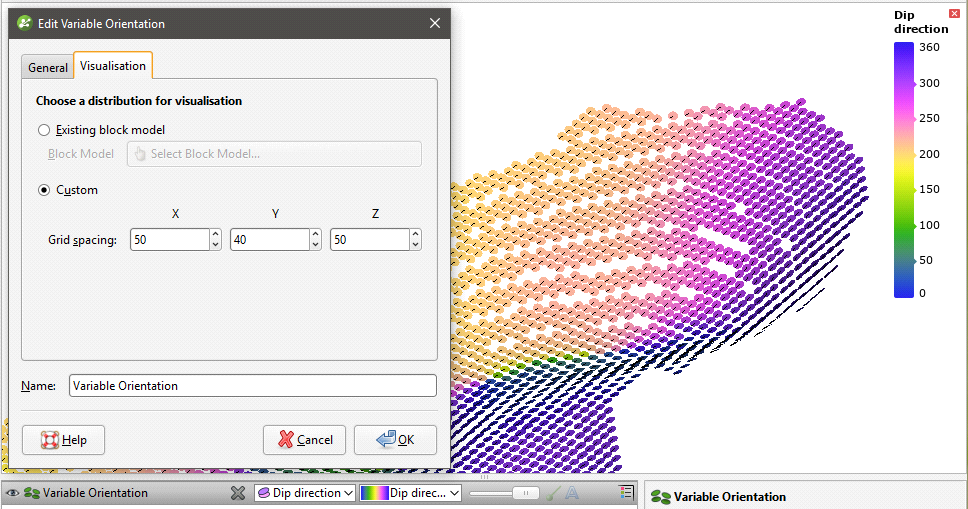Click the Name text field
Image resolution: width=968 pixels, height=509 pixels.
tap(252, 386)
